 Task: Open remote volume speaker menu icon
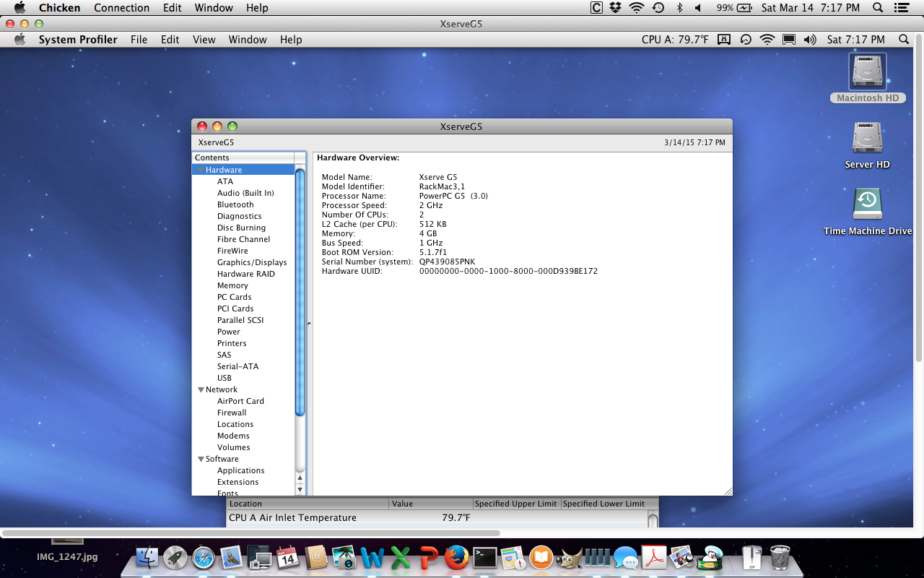[x=809, y=40]
